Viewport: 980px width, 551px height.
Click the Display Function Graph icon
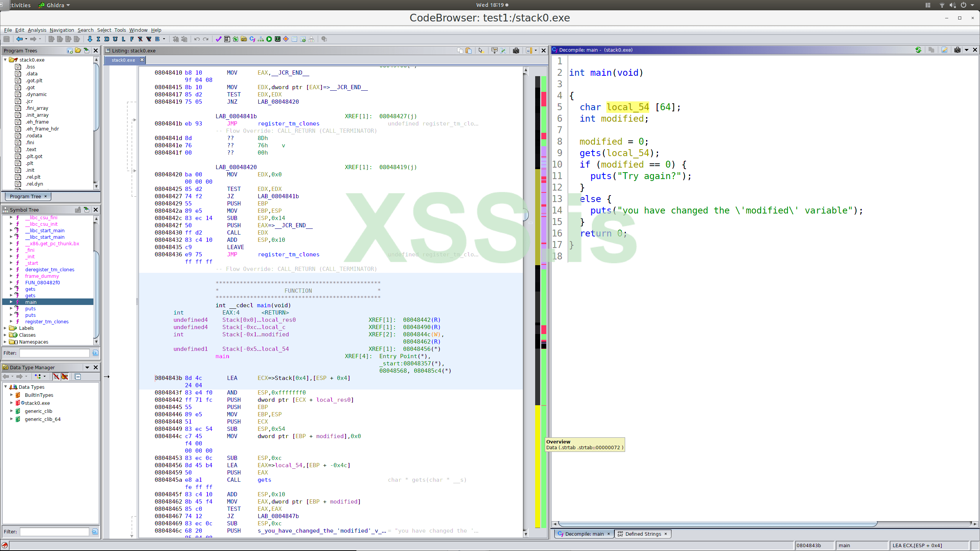click(x=261, y=39)
